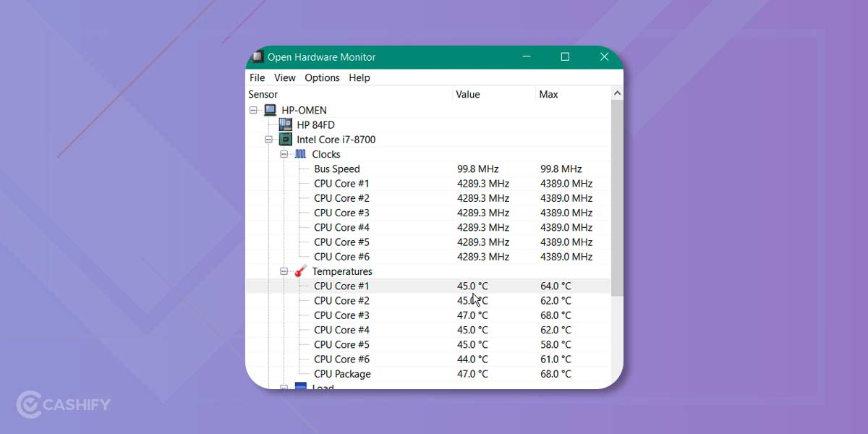868x434 pixels.
Task: Sort by the Value column header
Action: pos(468,94)
